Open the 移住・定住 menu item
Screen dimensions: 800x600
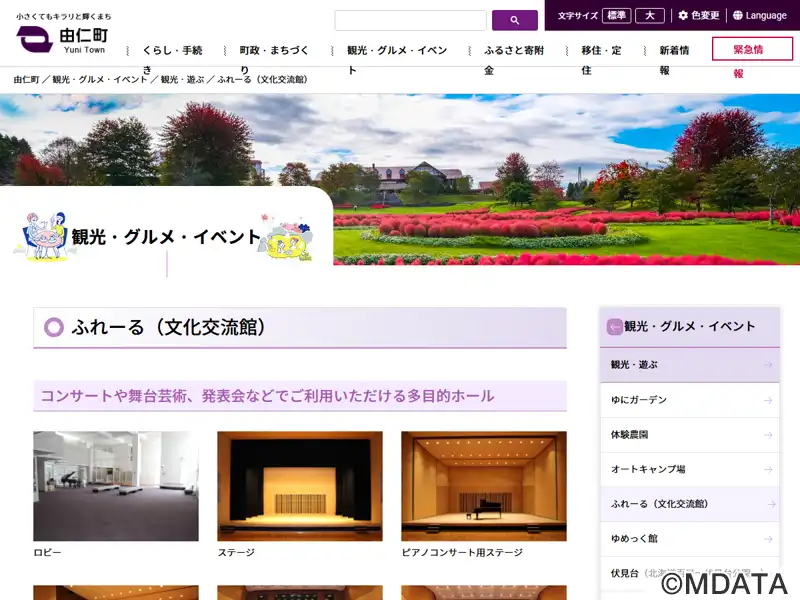[x=601, y=50]
